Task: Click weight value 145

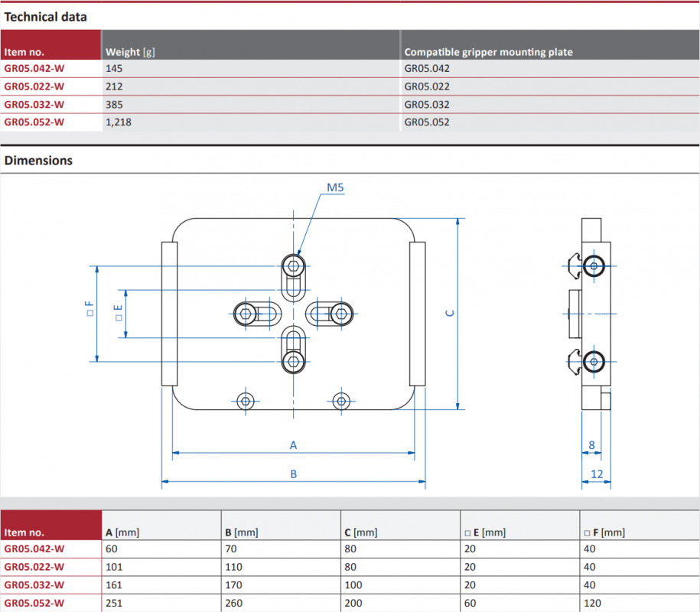Action: (x=114, y=69)
